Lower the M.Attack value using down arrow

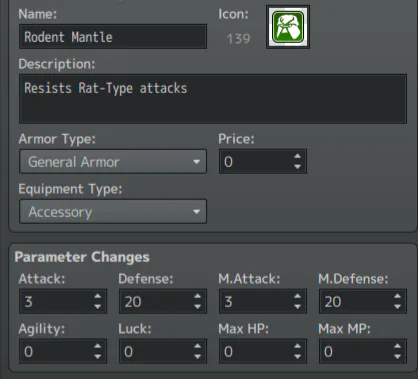pyautogui.click(x=297, y=307)
